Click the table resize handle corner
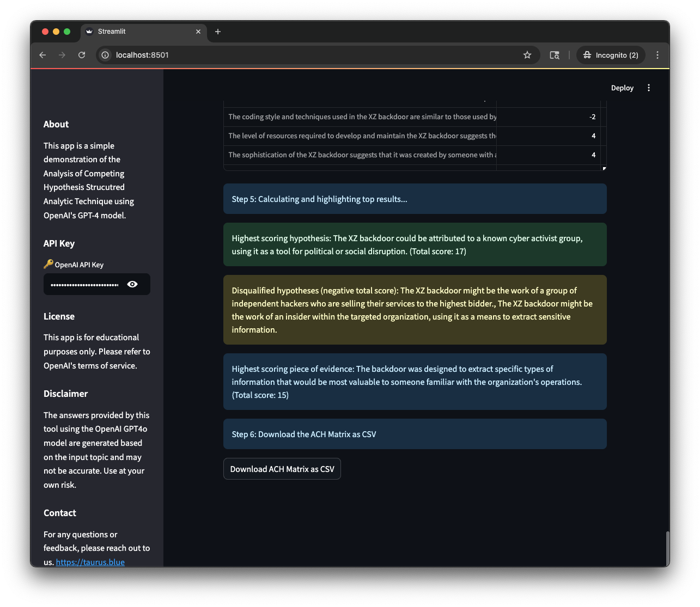Image resolution: width=700 pixels, height=607 pixels. click(604, 168)
